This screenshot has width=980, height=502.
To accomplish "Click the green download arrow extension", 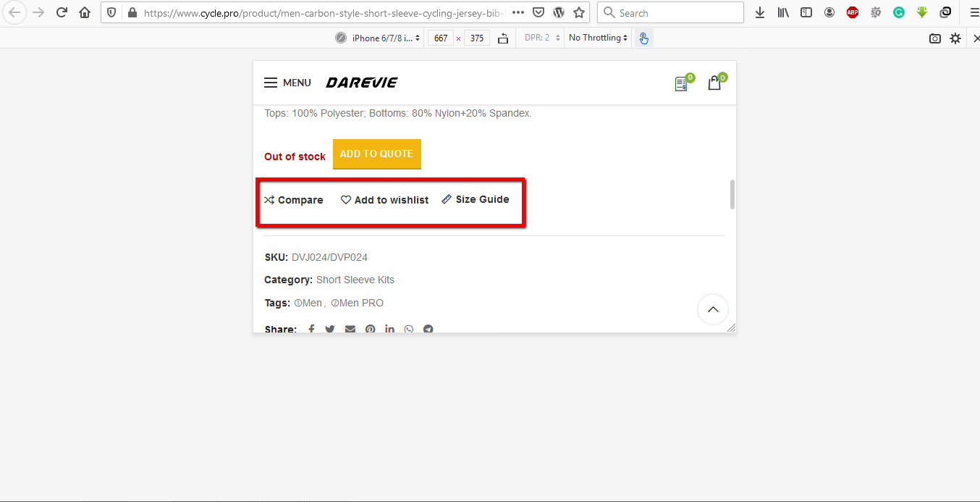I will 922,12.
